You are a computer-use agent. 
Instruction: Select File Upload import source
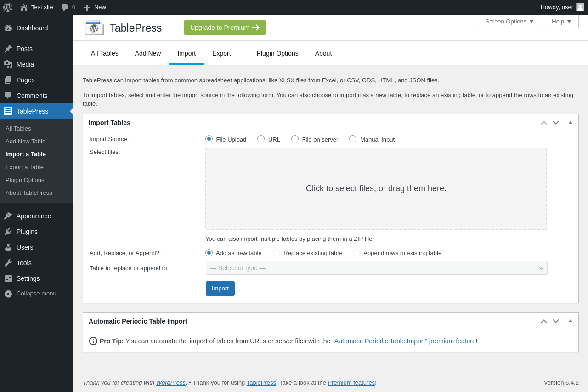209,139
